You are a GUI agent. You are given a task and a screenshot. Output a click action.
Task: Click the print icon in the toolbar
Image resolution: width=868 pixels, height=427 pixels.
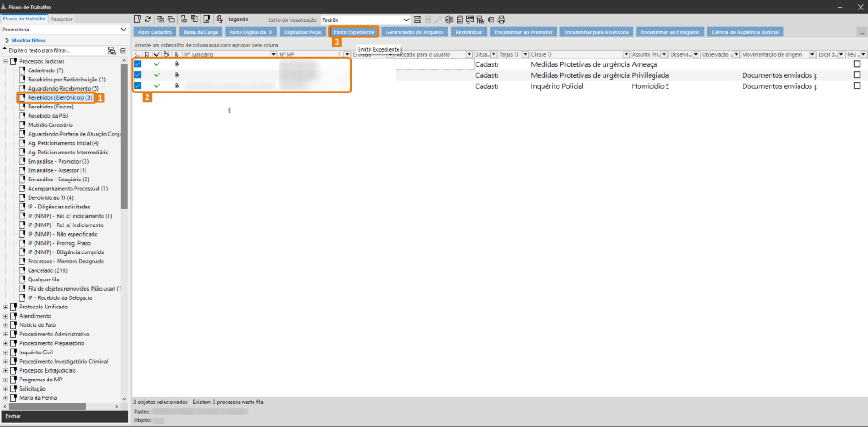[x=501, y=20]
